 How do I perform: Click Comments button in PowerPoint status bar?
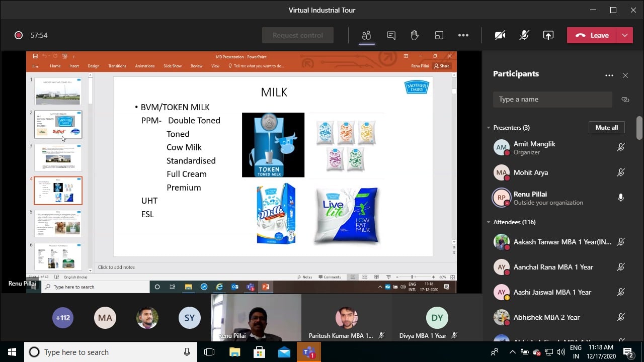[x=330, y=277]
